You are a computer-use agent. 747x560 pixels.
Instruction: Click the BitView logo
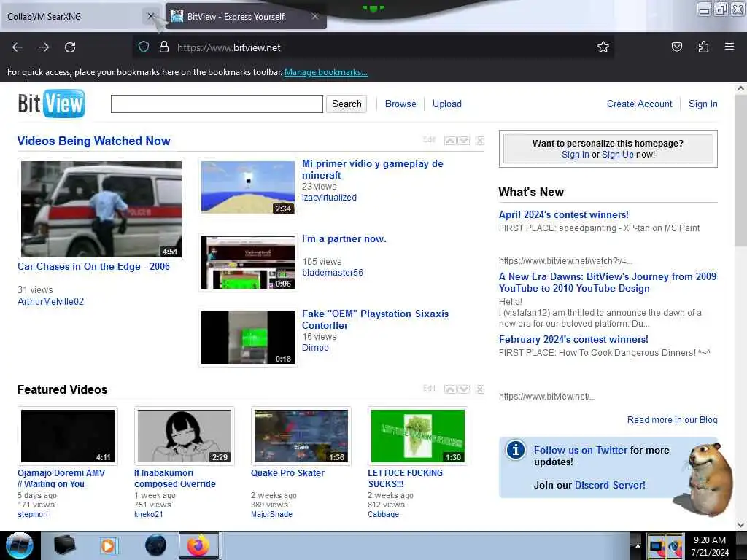52,104
